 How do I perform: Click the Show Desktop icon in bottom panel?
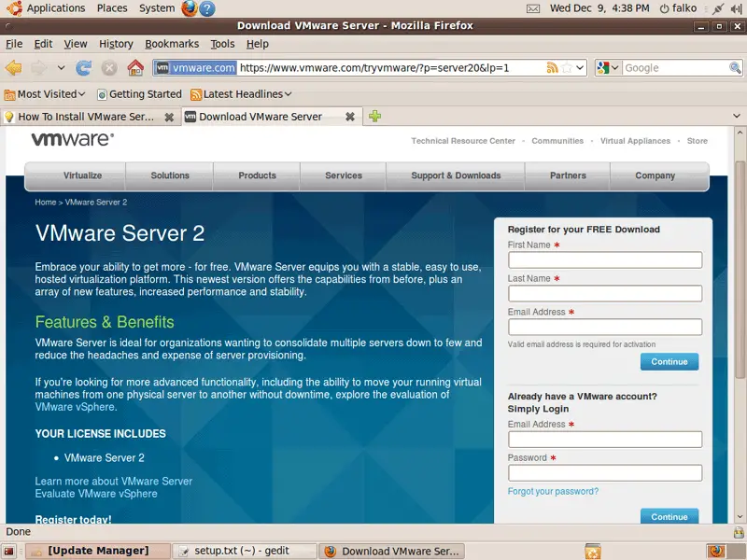(x=8, y=552)
